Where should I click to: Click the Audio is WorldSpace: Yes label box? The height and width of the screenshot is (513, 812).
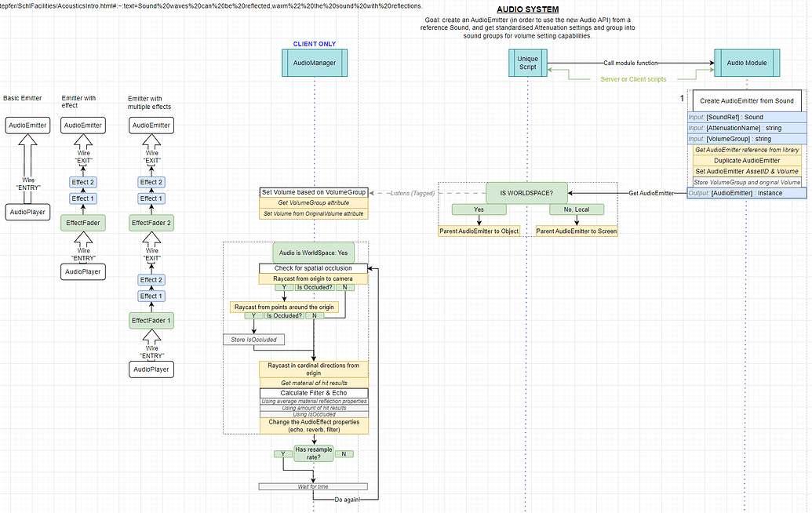click(313, 253)
